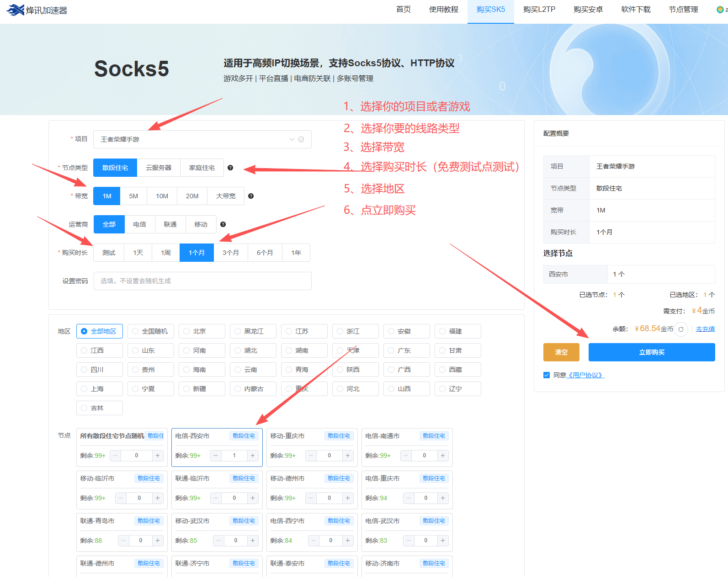Select the 吉林 region radio
Screen dimensions: 728x577
(x=99, y=408)
